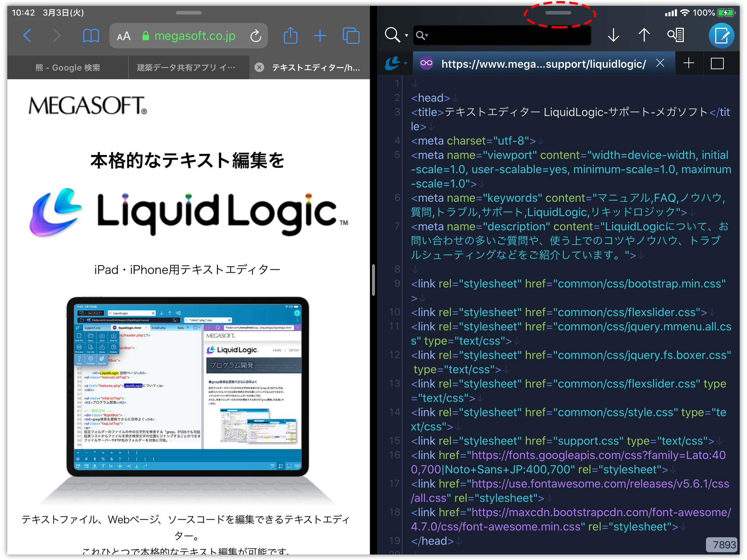Tap Safari's multitasking top handle
The height and width of the screenshot is (560, 747).
pyautogui.click(x=189, y=13)
